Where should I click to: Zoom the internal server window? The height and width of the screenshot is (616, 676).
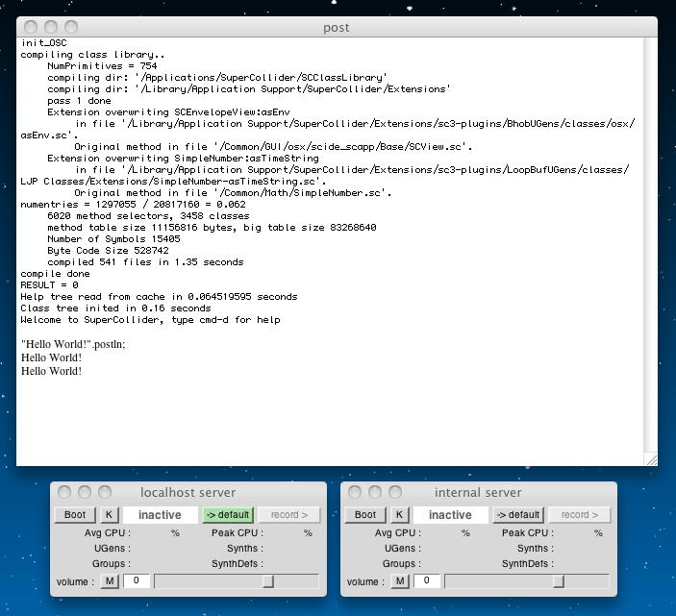click(x=395, y=492)
